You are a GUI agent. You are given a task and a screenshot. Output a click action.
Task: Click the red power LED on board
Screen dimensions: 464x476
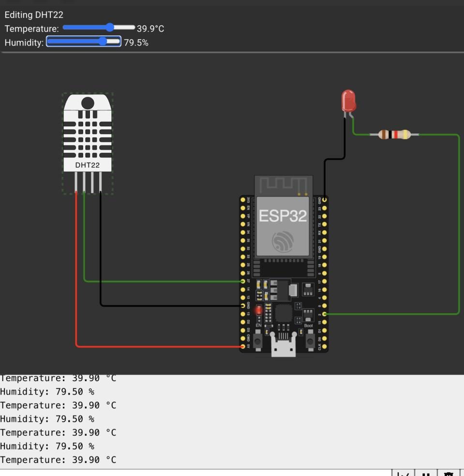coord(258,310)
